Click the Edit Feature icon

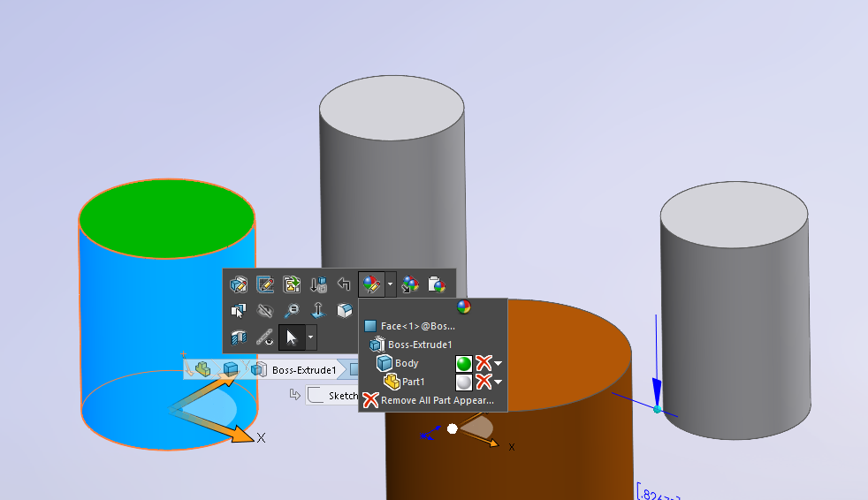tap(238, 284)
